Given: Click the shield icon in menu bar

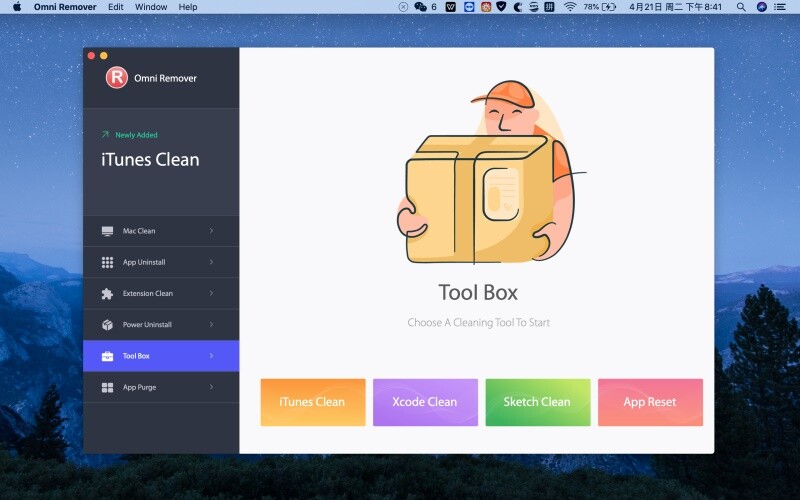Looking at the screenshot, I should pyautogui.click(x=502, y=7).
